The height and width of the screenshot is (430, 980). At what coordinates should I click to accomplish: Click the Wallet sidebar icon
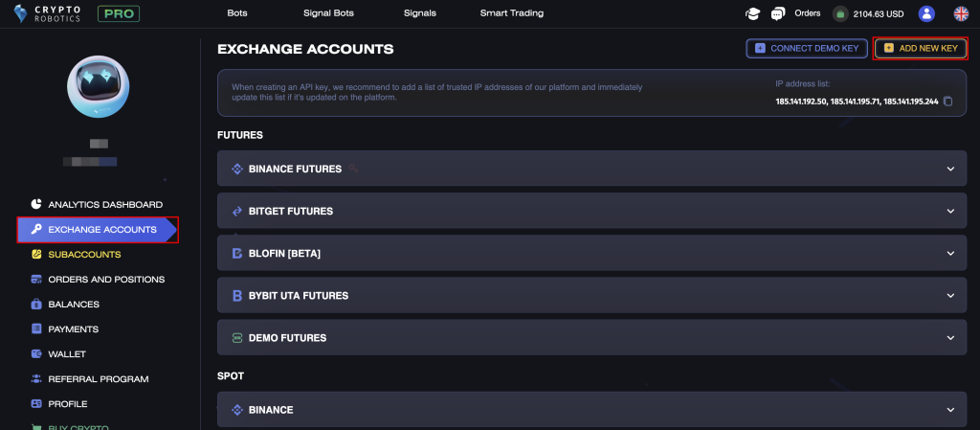pyautogui.click(x=36, y=353)
